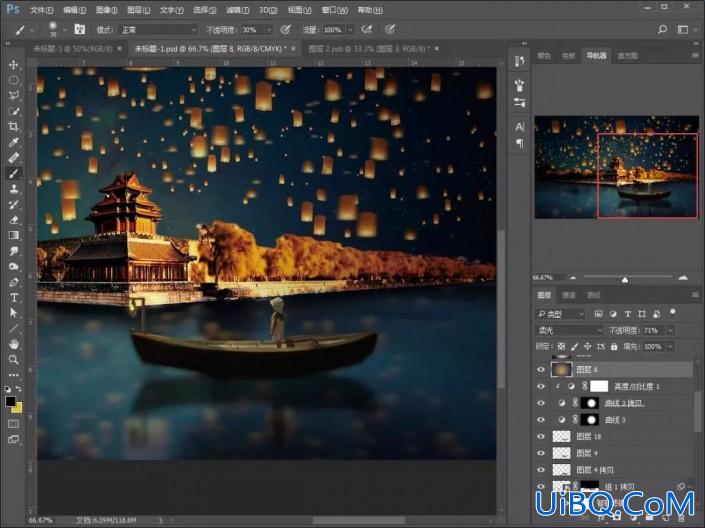The width and height of the screenshot is (705, 528).
Task: Select the Horizontal Type tool
Action: [13, 297]
